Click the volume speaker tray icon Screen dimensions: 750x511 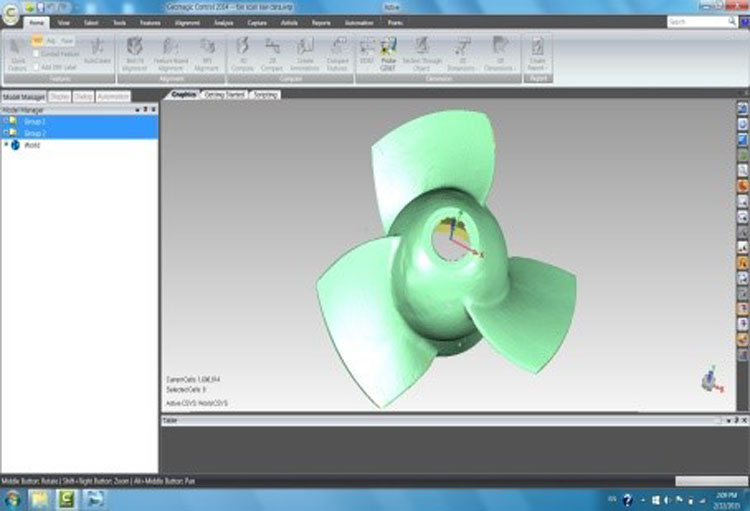point(667,500)
